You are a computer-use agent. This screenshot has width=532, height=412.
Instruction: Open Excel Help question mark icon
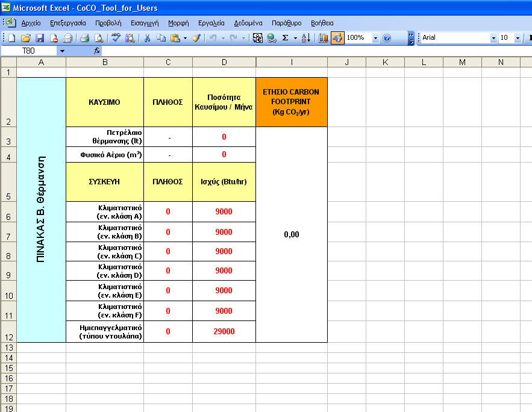387,38
